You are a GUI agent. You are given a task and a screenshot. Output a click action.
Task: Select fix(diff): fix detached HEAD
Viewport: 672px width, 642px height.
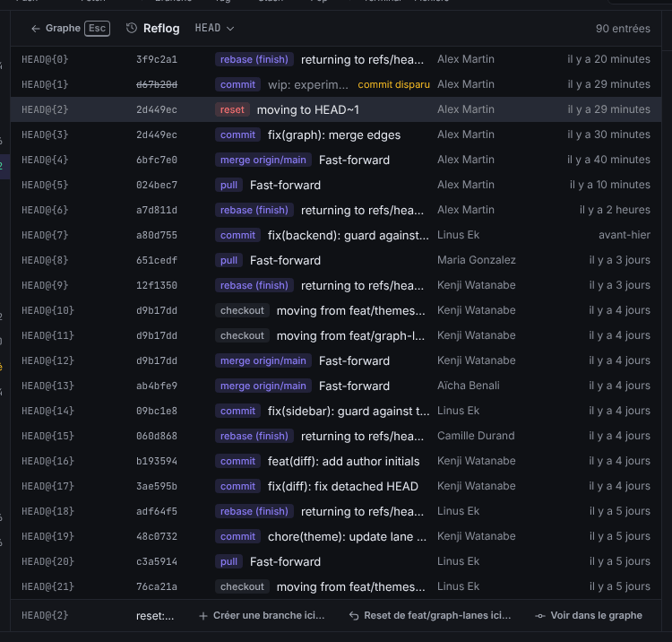coord(336,486)
